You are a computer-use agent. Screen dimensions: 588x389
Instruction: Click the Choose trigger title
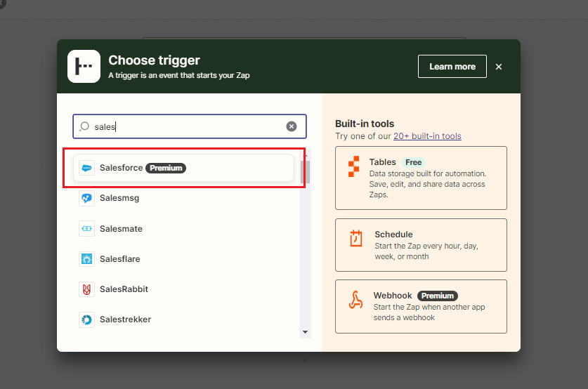pyautogui.click(x=154, y=60)
